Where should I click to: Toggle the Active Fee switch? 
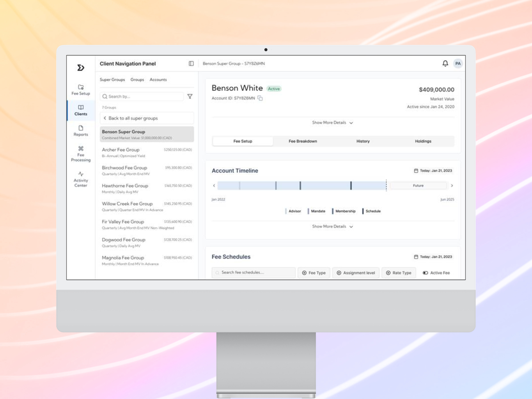point(425,273)
